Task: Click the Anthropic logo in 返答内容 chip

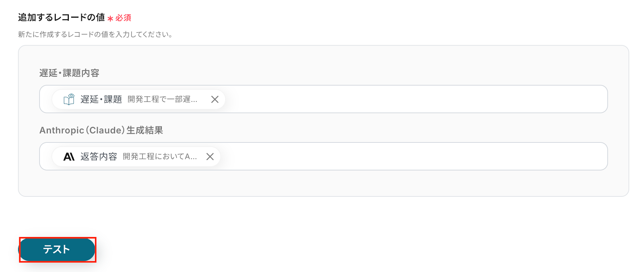Action: (x=69, y=157)
